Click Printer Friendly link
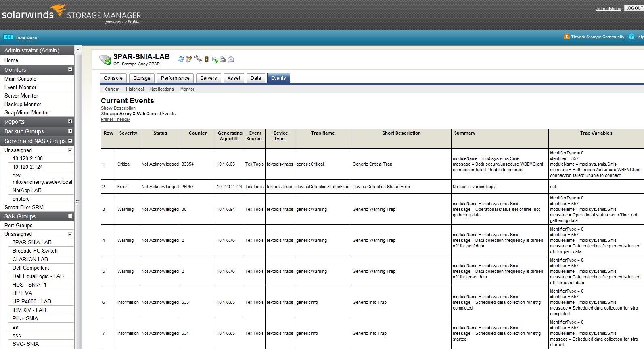 point(115,119)
